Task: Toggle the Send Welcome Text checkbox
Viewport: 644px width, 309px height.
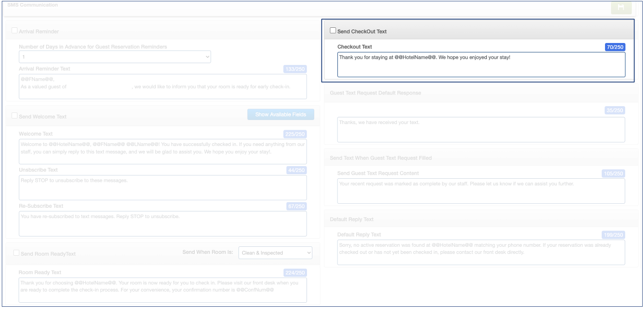Action: (x=15, y=116)
